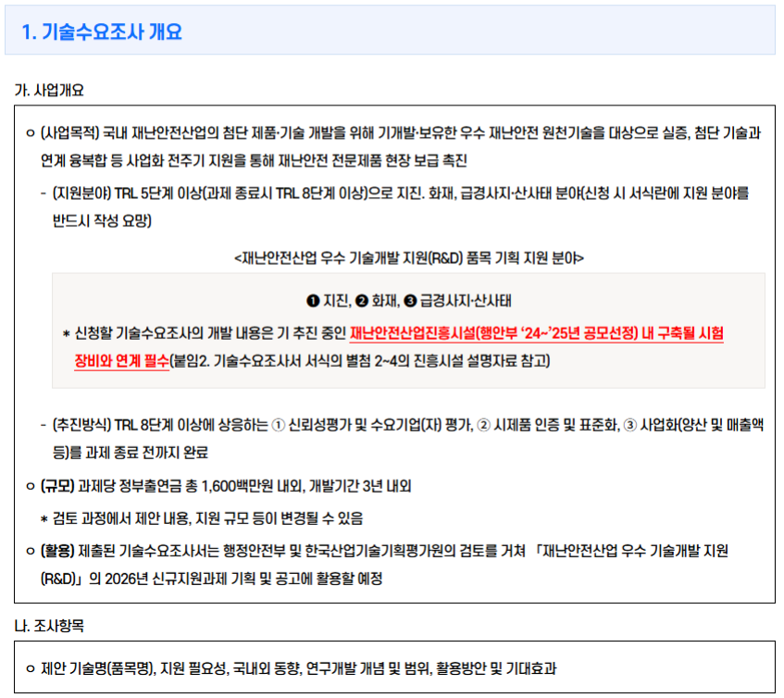Click the centered '<재난안전산업 우수 기술개발 지원(R&D) 품목 기획 지원 분야>' caption
This screenshot has width=784, height=698.
point(408,256)
